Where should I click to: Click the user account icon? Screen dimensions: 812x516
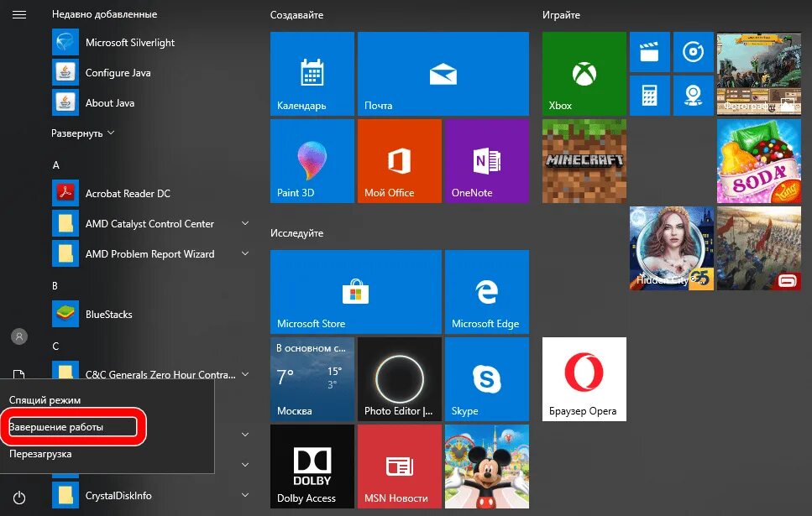tap(19, 336)
